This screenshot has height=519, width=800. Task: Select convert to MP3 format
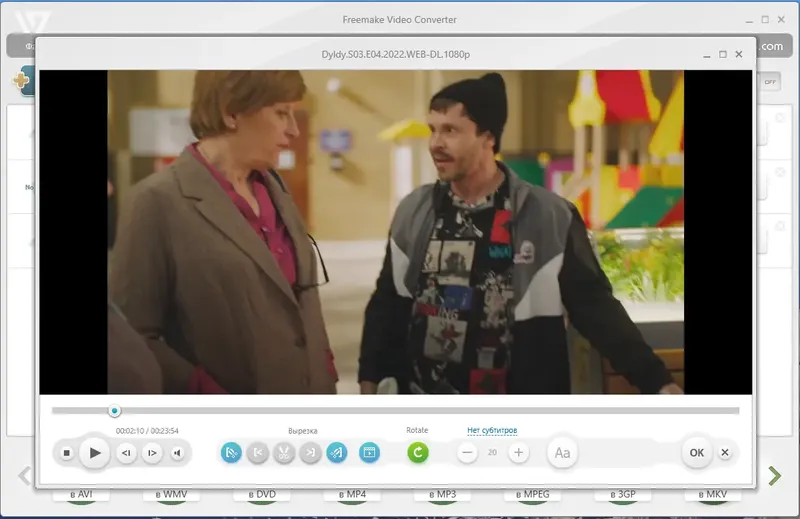[x=442, y=496]
